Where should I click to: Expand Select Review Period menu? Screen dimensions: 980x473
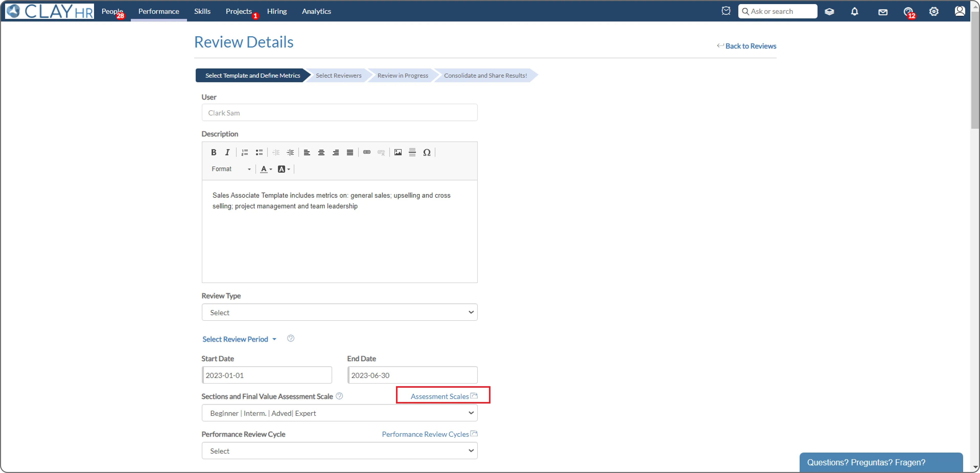239,339
